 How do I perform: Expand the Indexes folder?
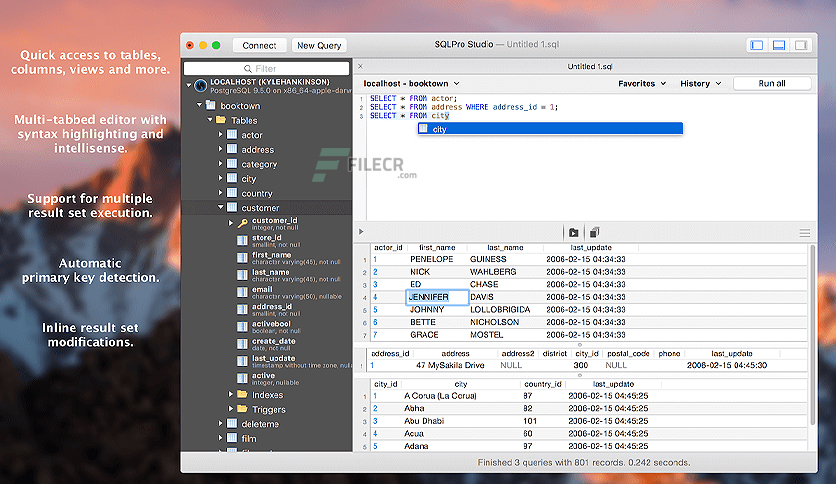(x=231, y=394)
